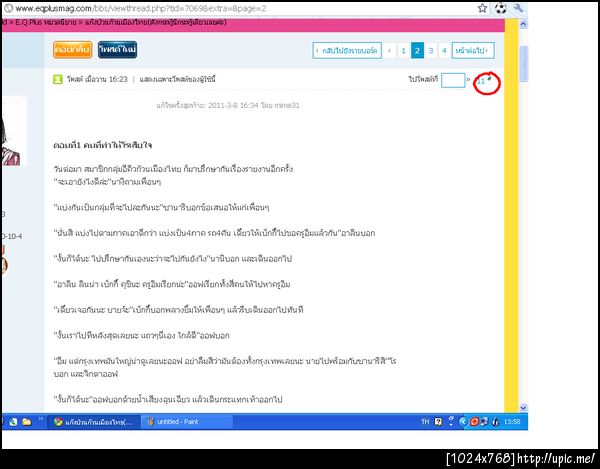Click the small go arrow beside the post number box
The width and height of the screenshot is (600, 469).
[x=468, y=80]
